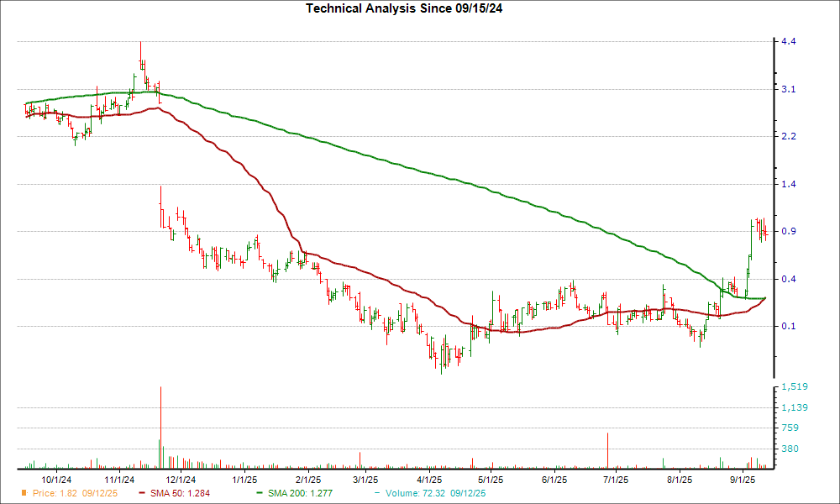This screenshot has height=504, width=840.
Task: Click the 5/1/25 date label
Action: pyautogui.click(x=491, y=480)
